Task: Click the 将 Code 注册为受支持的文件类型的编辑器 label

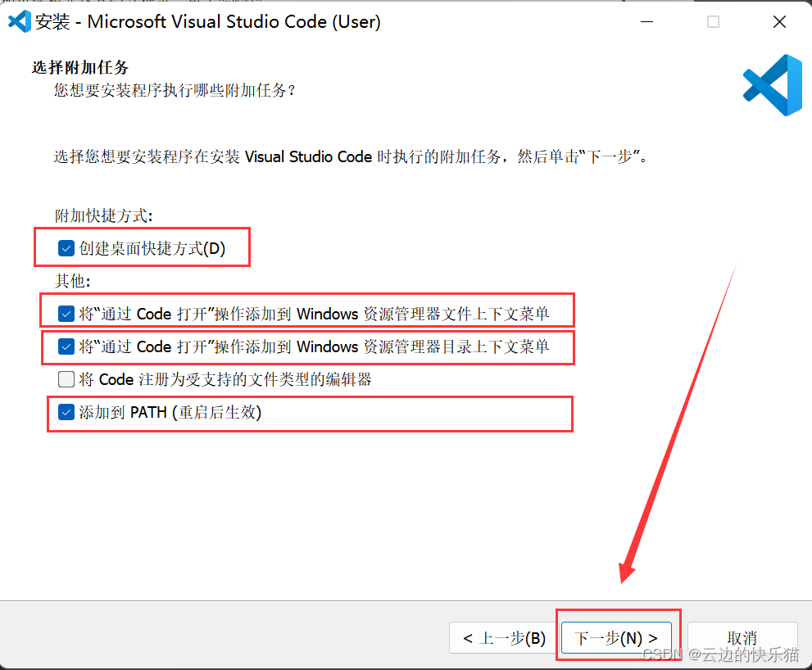Action: coord(225,379)
